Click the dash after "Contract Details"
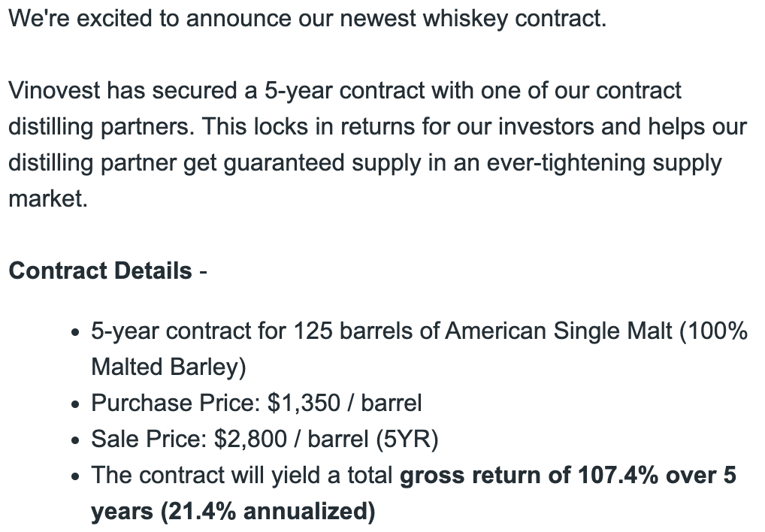Screen dimensions: 765x532 pos(203,272)
